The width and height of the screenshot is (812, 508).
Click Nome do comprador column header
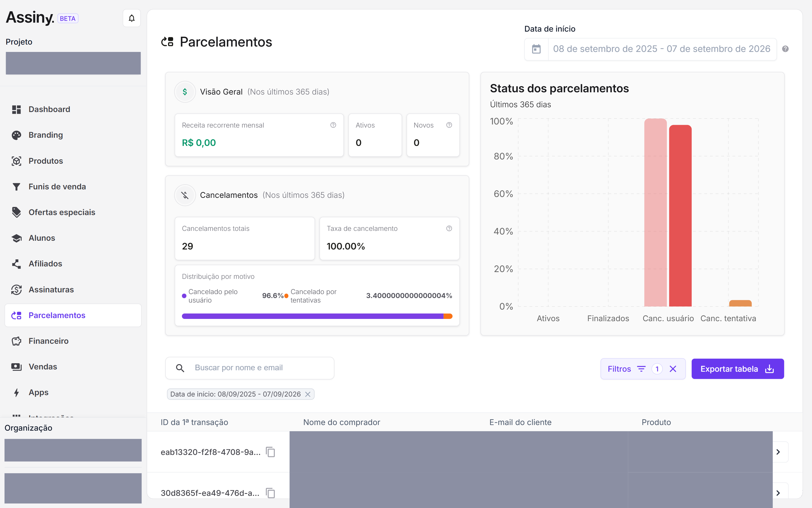(342, 422)
